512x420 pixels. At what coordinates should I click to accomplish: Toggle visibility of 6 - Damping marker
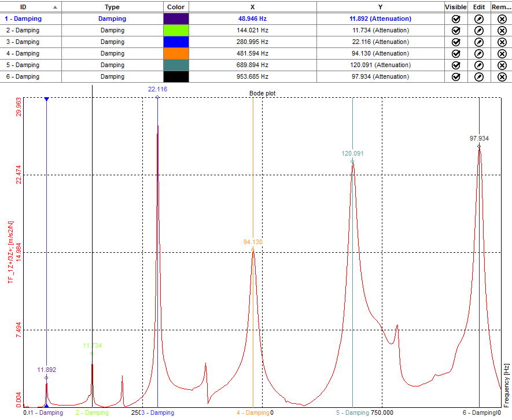[x=456, y=77]
